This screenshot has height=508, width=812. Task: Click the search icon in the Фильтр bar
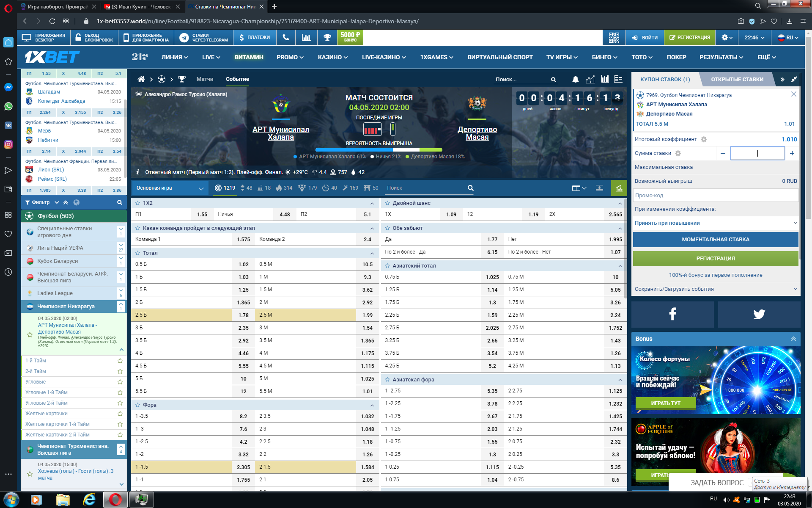(x=120, y=202)
